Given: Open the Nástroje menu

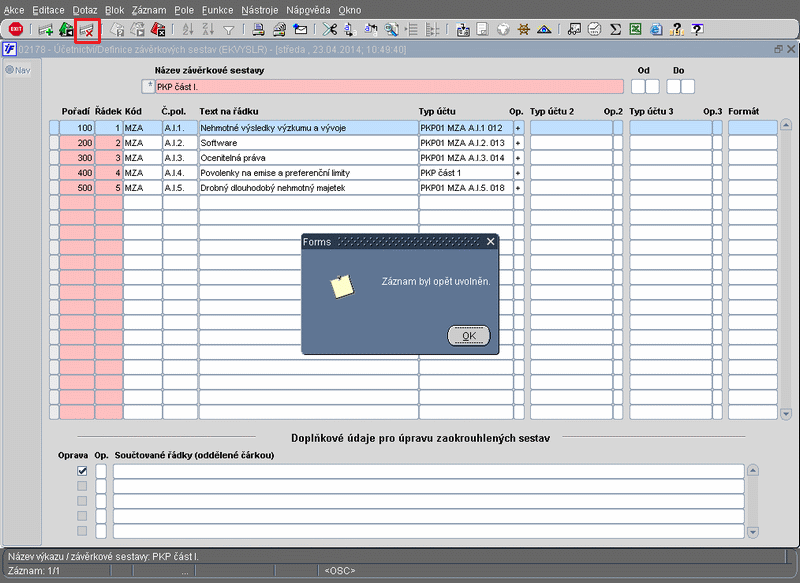Looking at the screenshot, I should [x=260, y=10].
